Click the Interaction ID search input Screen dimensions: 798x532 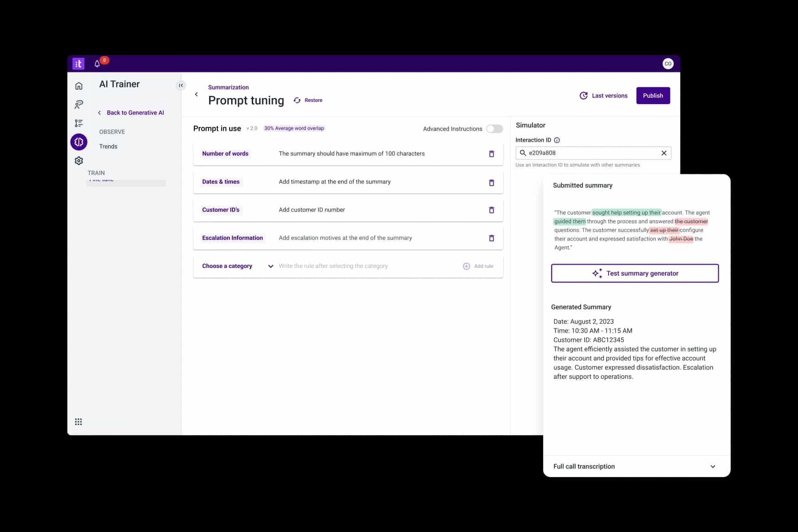[x=592, y=153]
